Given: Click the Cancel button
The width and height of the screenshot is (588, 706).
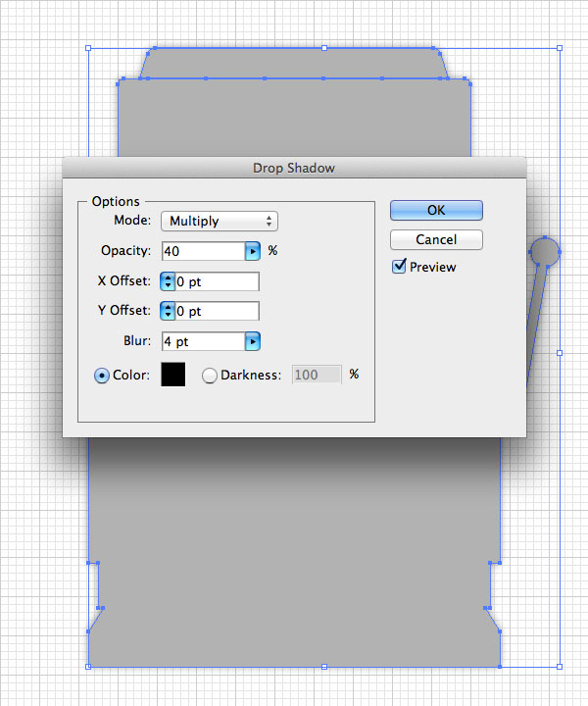Looking at the screenshot, I should (x=436, y=239).
